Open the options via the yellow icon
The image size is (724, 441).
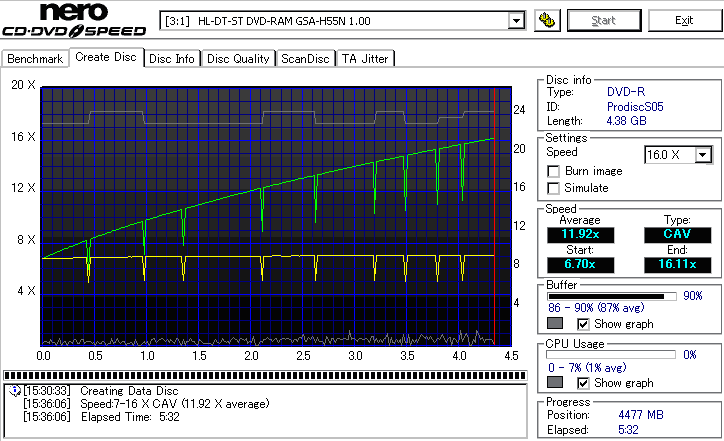tap(546, 20)
